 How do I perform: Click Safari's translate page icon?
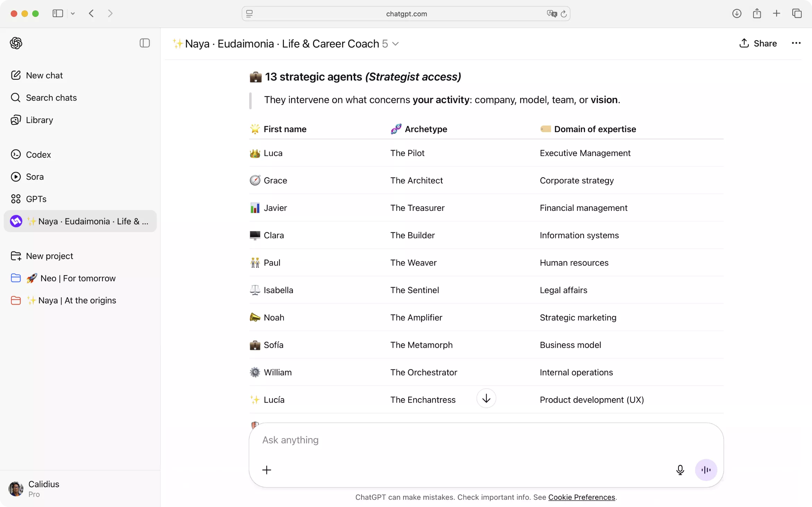(x=551, y=14)
